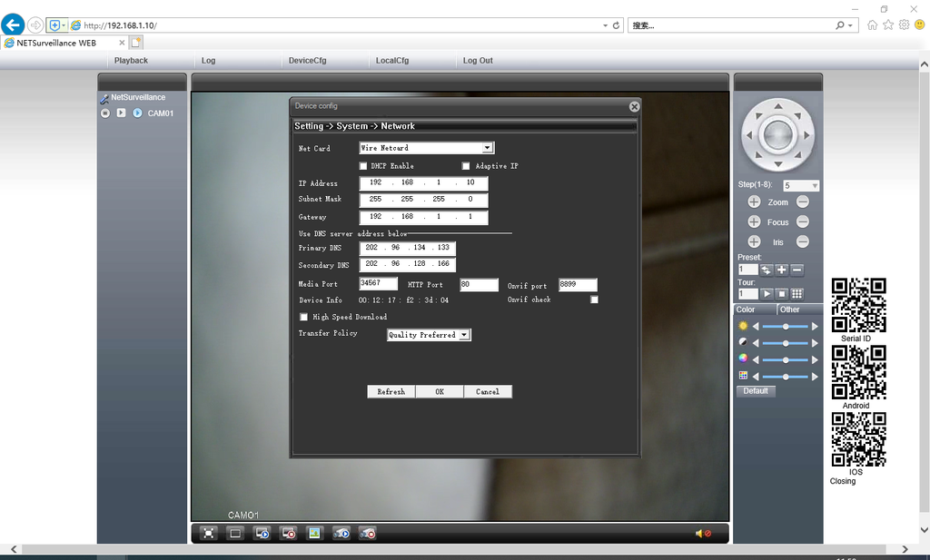Switch to the Other tab

[790, 309]
